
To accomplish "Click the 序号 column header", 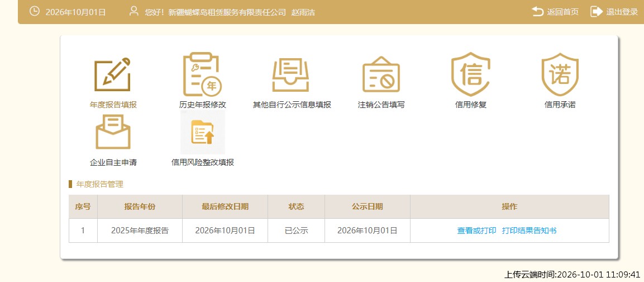I will [x=83, y=206].
